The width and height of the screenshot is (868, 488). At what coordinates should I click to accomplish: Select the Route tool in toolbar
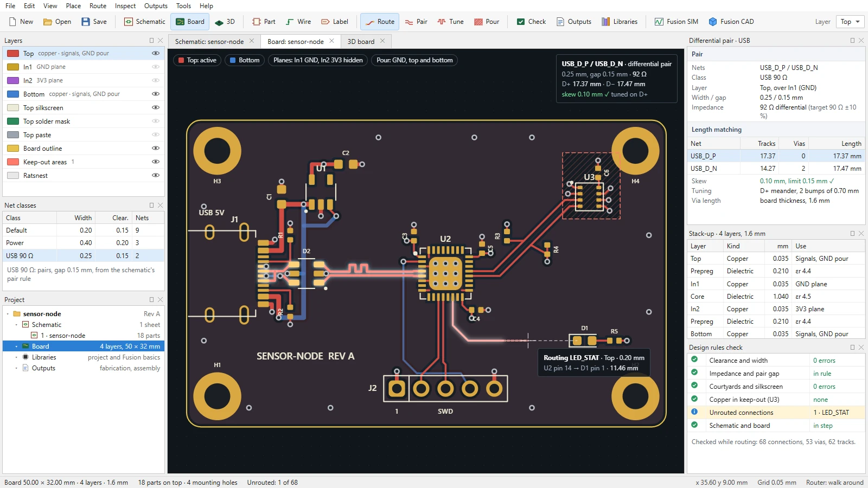click(x=380, y=22)
